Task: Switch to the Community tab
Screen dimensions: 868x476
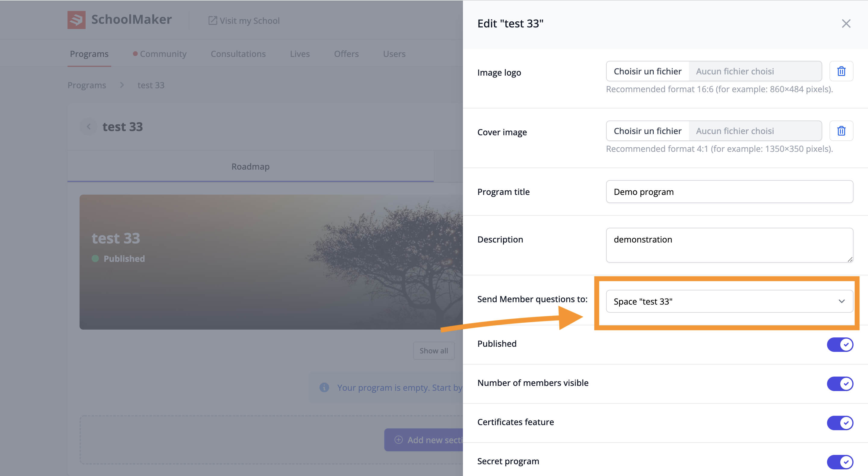Action: tap(160, 54)
